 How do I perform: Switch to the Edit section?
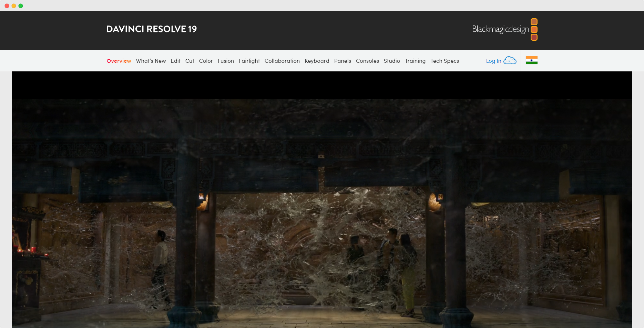point(176,61)
